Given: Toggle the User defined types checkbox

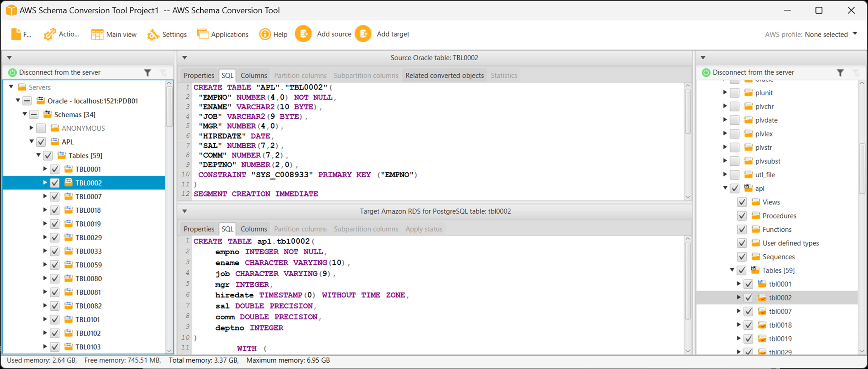Looking at the screenshot, I should click(x=742, y=243).
